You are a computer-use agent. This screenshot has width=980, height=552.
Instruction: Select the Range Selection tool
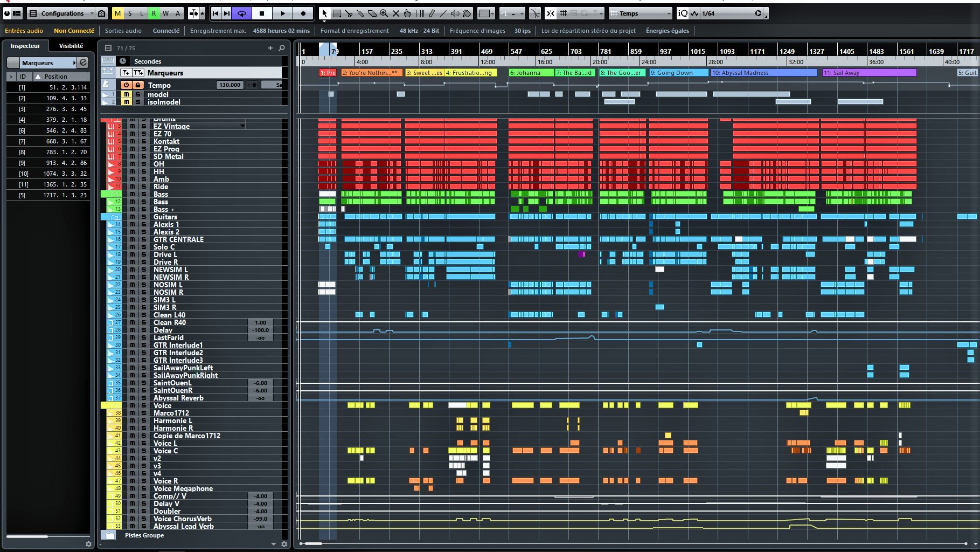[x=337, y=13]
